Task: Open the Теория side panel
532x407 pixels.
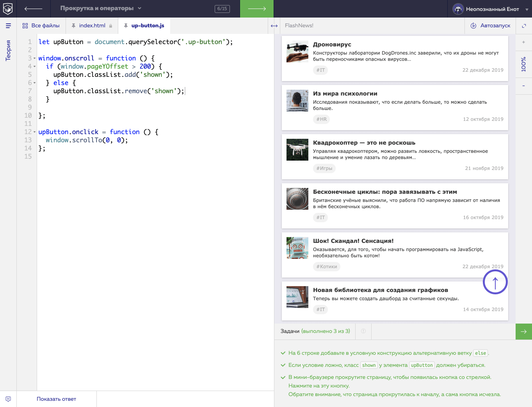Action: click(x=8, y=50)
